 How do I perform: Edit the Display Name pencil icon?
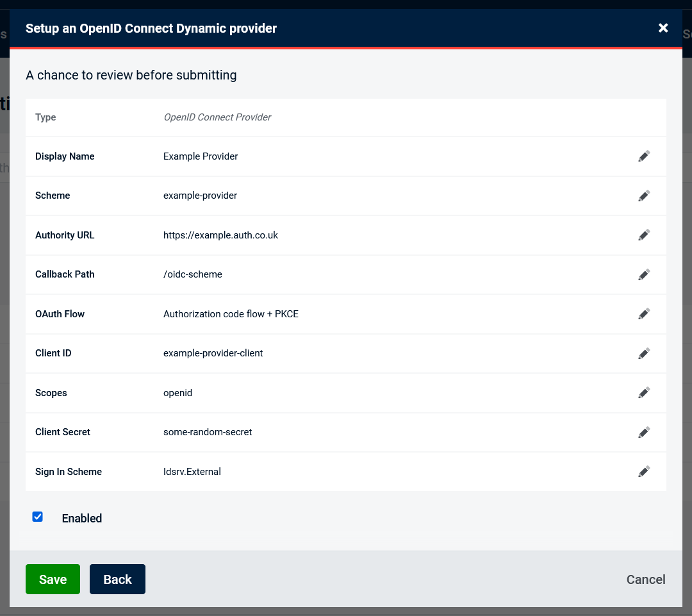pyautogui.click(x=644, y=156)
